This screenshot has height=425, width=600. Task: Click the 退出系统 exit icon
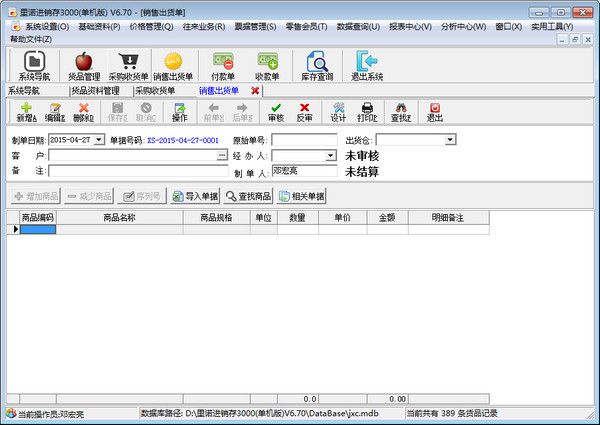(367, 65)
